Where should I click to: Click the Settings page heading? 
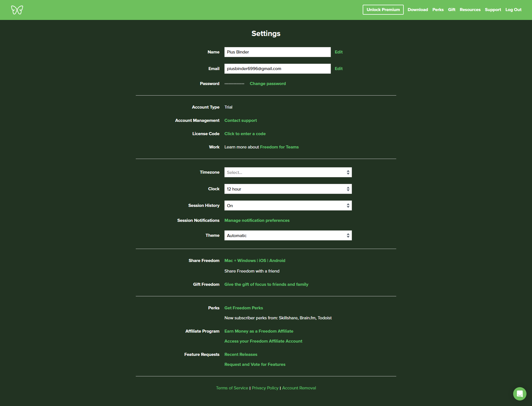[x=266, y=34]
